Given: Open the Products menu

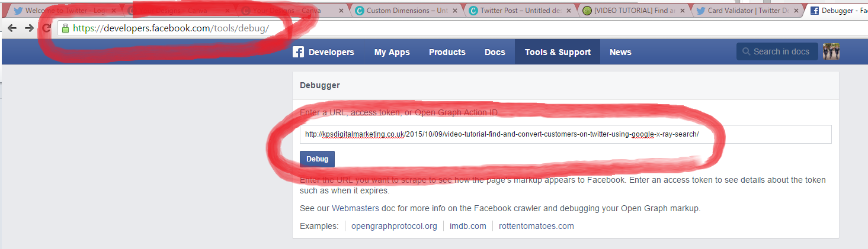Looking at the screenshot, I should pos(447,52).
